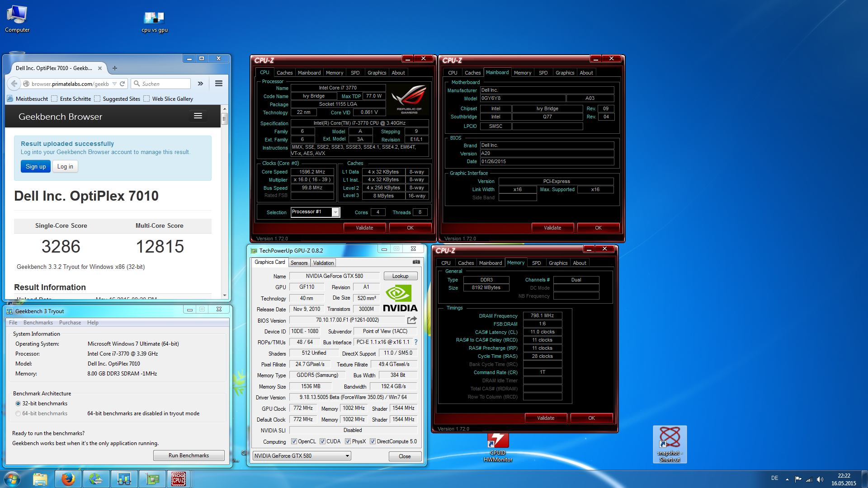Click the Sign up button

click(x=36, y=166)
